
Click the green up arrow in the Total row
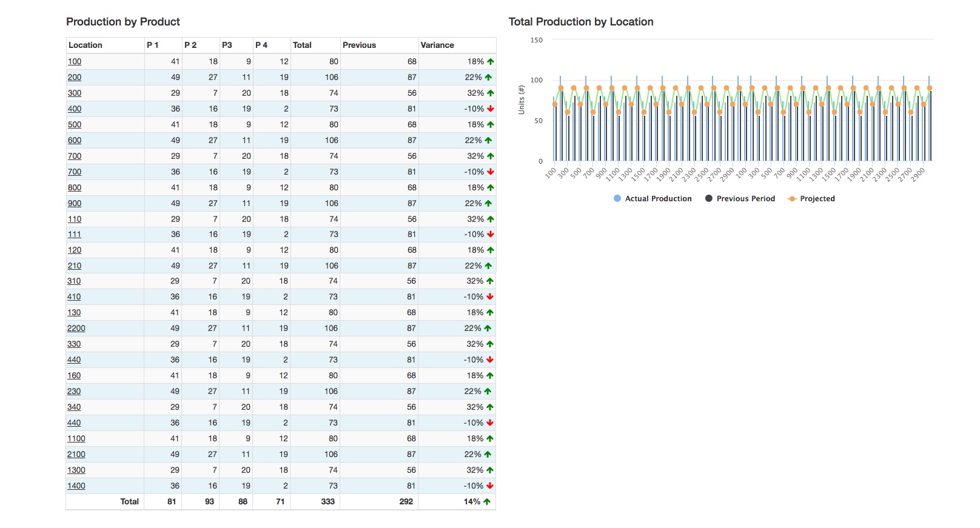[487, 501]
